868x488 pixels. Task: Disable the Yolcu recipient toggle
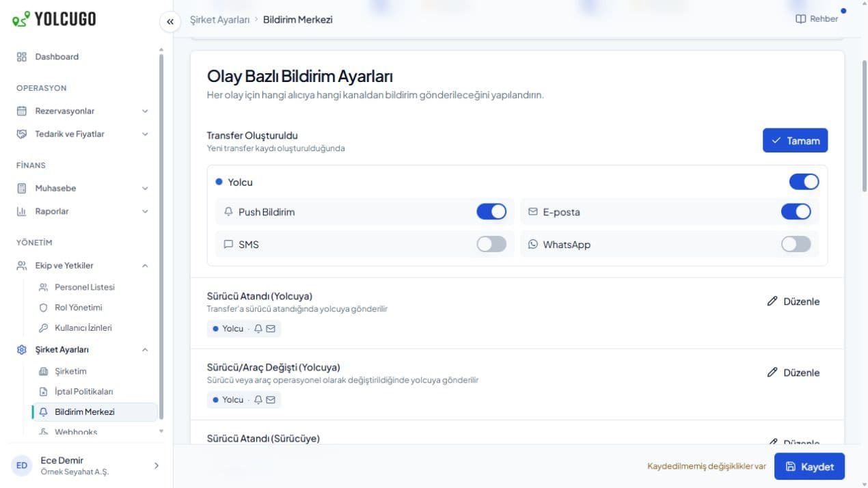pyautogui.click(x=804, y=182)
